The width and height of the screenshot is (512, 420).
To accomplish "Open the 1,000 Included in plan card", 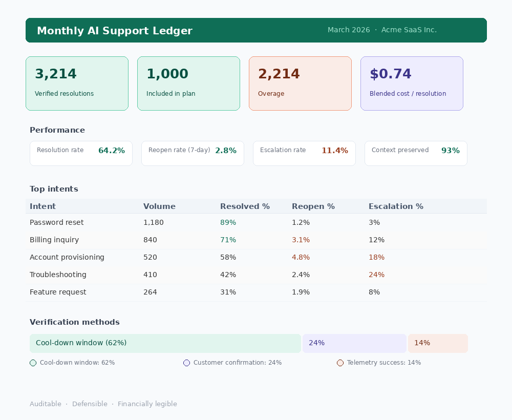I will 188,83.
